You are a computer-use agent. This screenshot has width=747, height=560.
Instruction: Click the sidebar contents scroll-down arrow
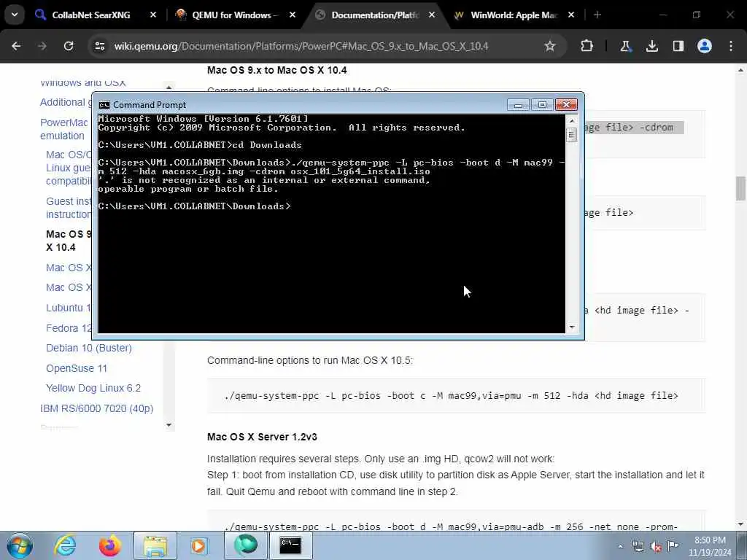(169, 425)
